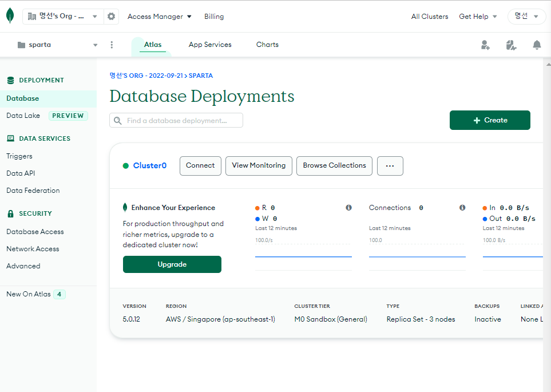Click the SPARTA breadcrumb link
Image resolution: width=551 pixels, height=392 pixels.
click(x=201, y=76)
